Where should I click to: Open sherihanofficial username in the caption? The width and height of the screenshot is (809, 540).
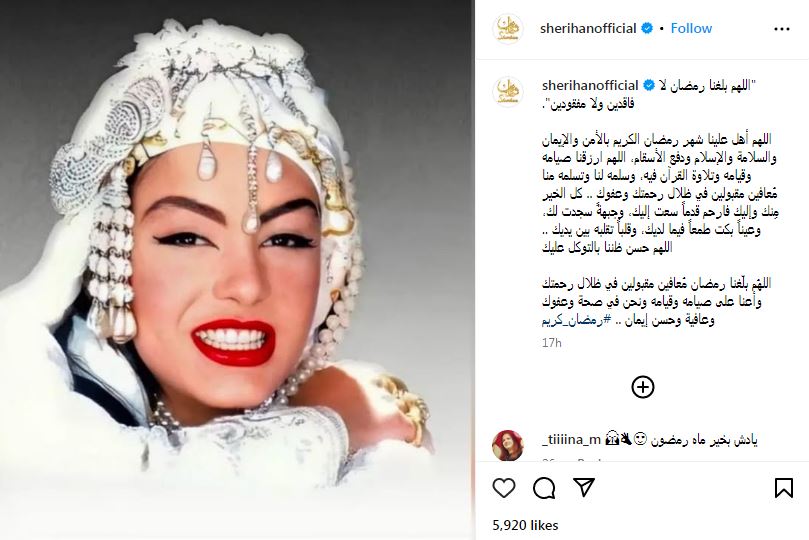[x=590, y=85]
